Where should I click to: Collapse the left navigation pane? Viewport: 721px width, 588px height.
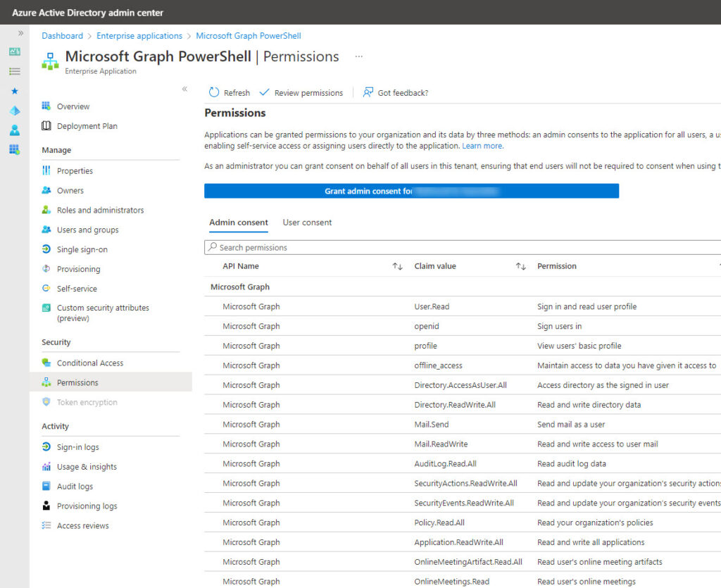tap(184, 89)
